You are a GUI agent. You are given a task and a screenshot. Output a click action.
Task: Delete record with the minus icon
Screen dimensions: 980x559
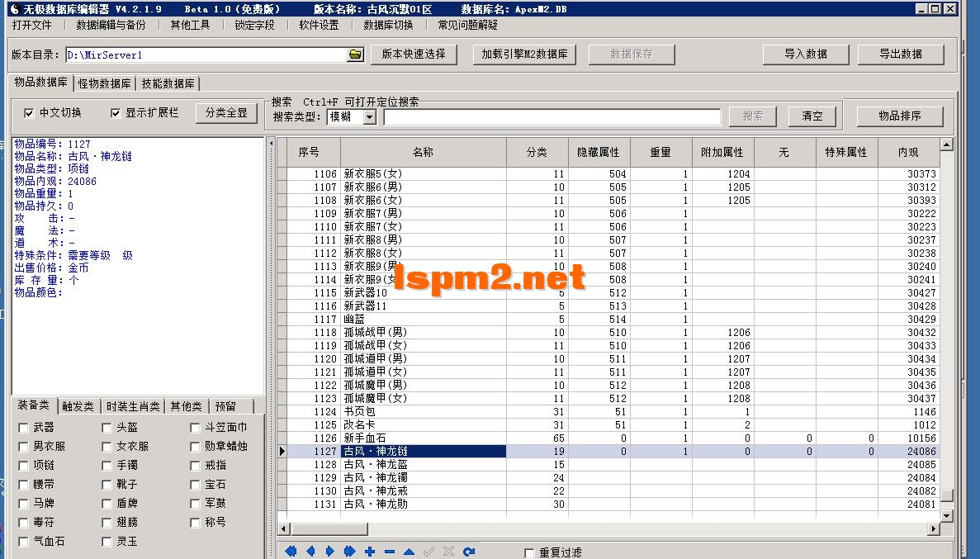pyautogui.click(x=390, y=552)
